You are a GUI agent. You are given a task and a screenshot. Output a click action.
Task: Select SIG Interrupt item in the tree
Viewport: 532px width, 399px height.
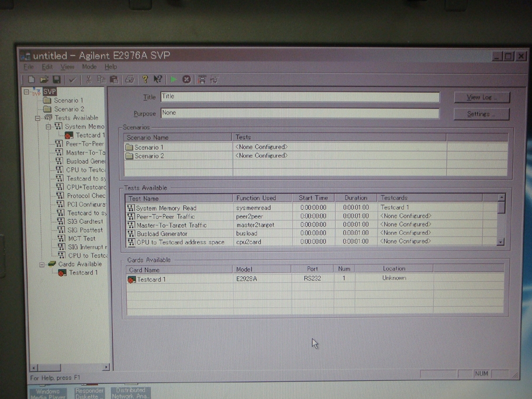point(88,247)
